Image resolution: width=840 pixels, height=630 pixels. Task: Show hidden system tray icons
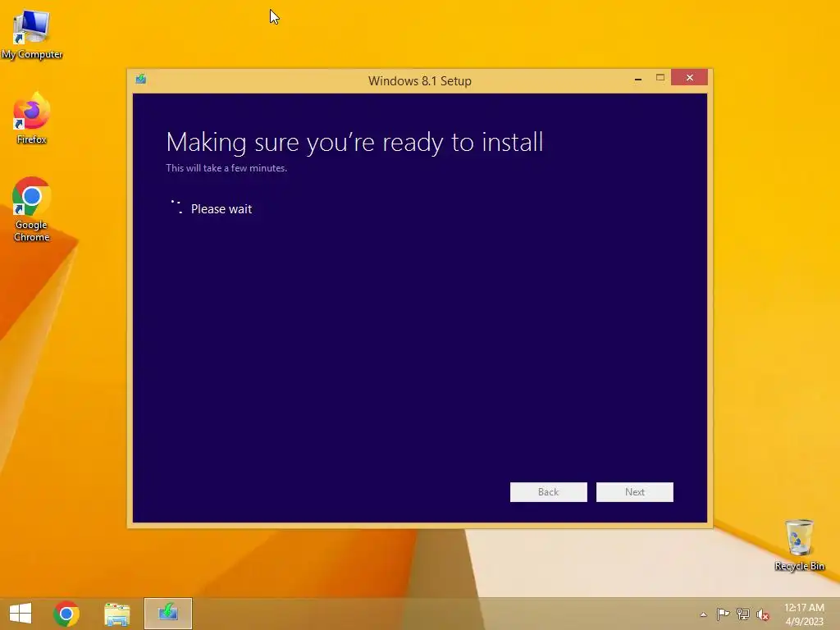[703, 614]
